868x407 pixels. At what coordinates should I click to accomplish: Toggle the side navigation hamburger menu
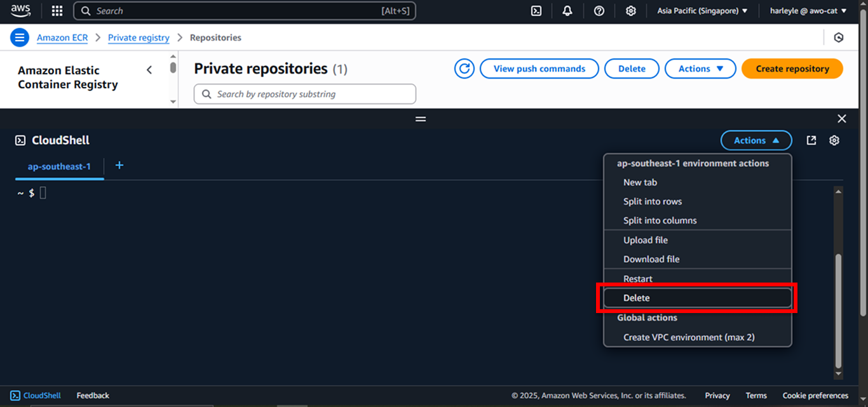click(x=20, y=37)
